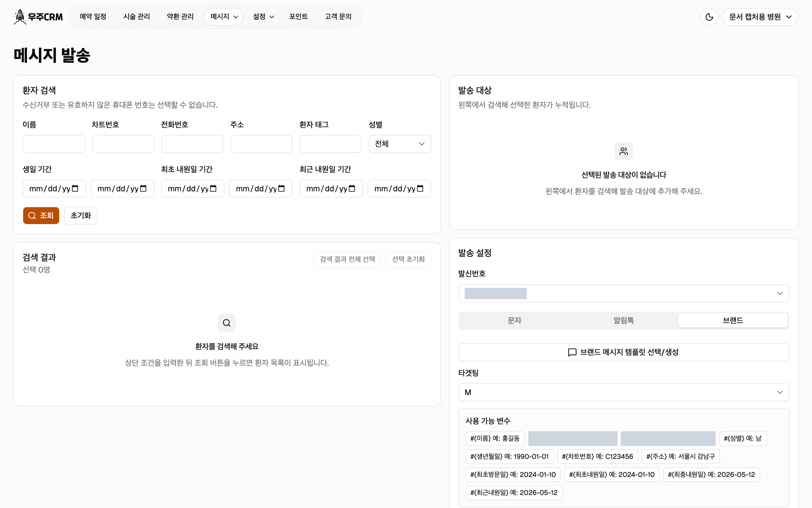The height and width of the screenshot is (508, 812).
Task: Insert the #{이름} variable chip
Action: (x=495, y=439)
